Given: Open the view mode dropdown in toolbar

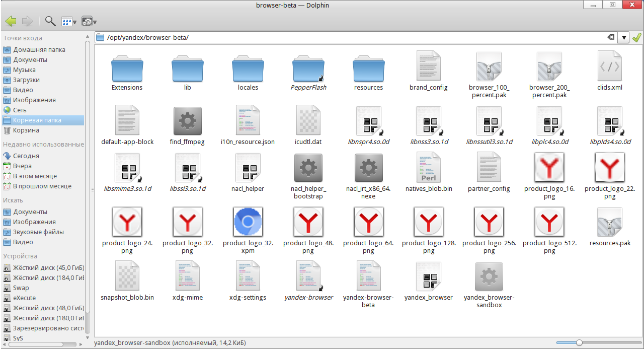Looking at the screenshot, I should click(68, 21).
